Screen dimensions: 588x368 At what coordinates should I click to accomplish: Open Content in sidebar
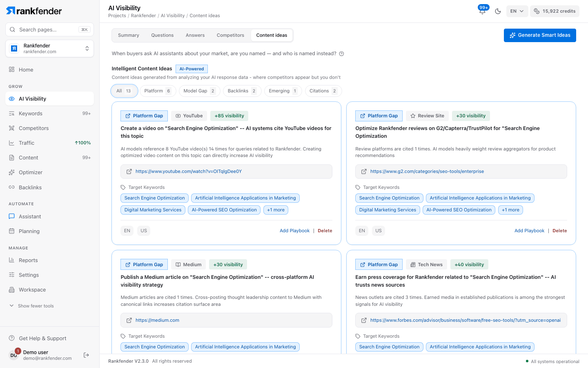click(49, 158)
